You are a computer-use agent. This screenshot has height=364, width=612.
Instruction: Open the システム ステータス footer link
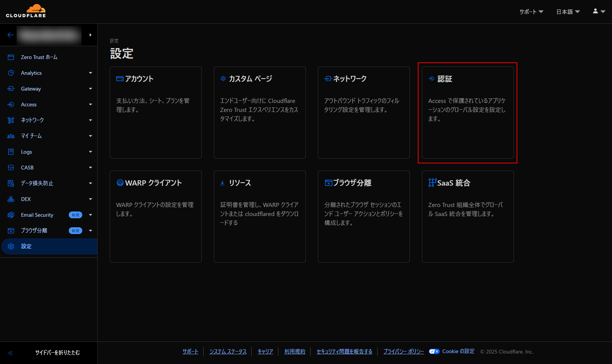click(x=228, y=352)
